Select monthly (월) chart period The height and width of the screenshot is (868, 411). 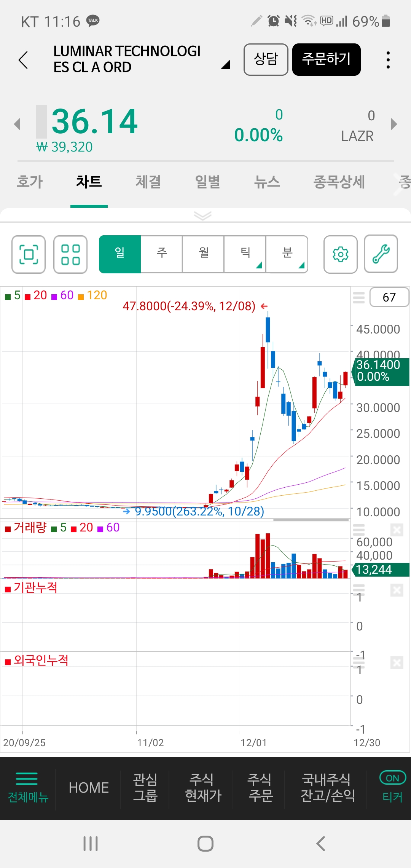(204, 254)
